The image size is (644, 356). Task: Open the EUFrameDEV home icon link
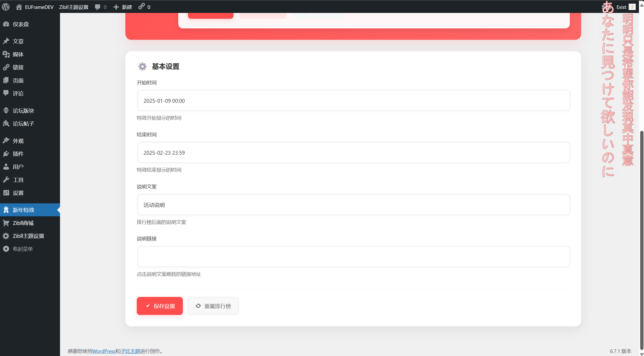(19, 7)
